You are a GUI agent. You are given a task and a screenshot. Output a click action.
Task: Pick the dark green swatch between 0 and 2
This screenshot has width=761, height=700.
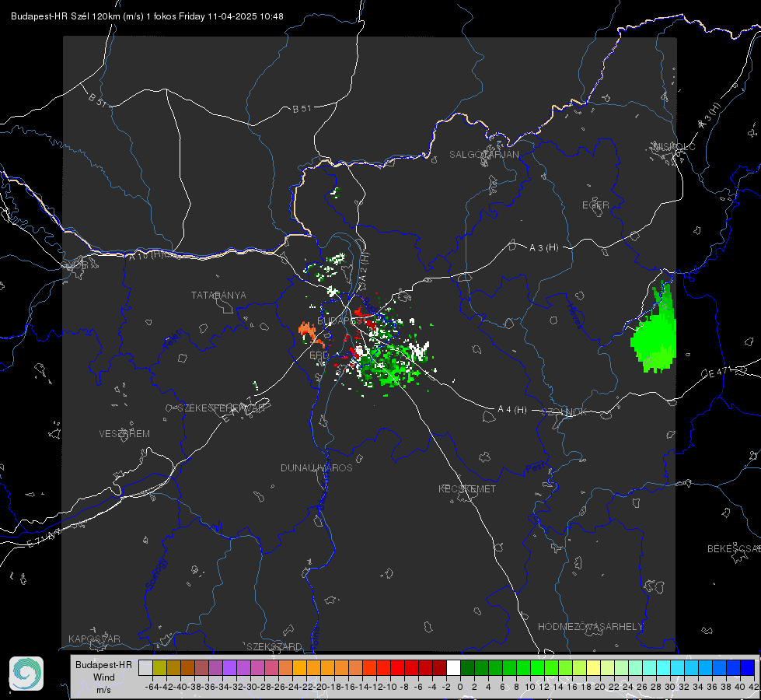468,667
